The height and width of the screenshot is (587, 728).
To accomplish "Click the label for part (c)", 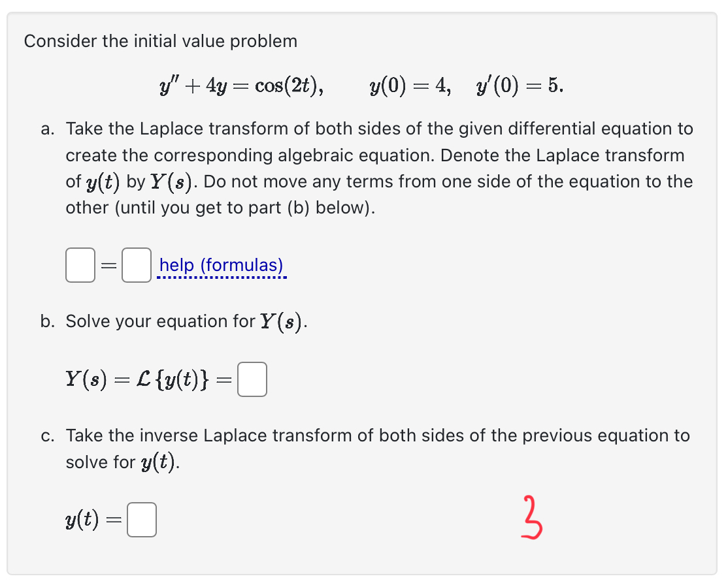I will click(46, 436).
